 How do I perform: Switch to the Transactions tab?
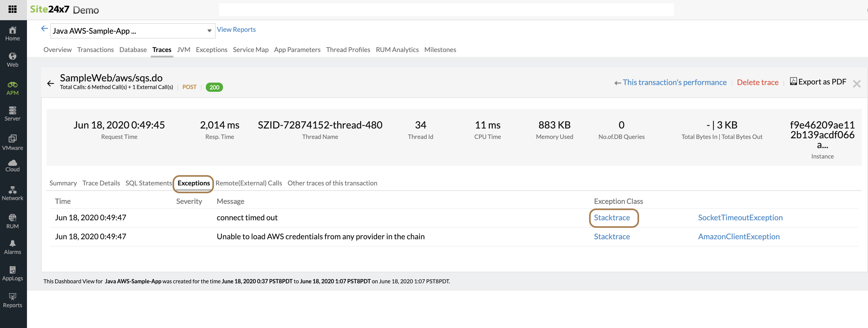pyautogui.click(x=95, y=50)
